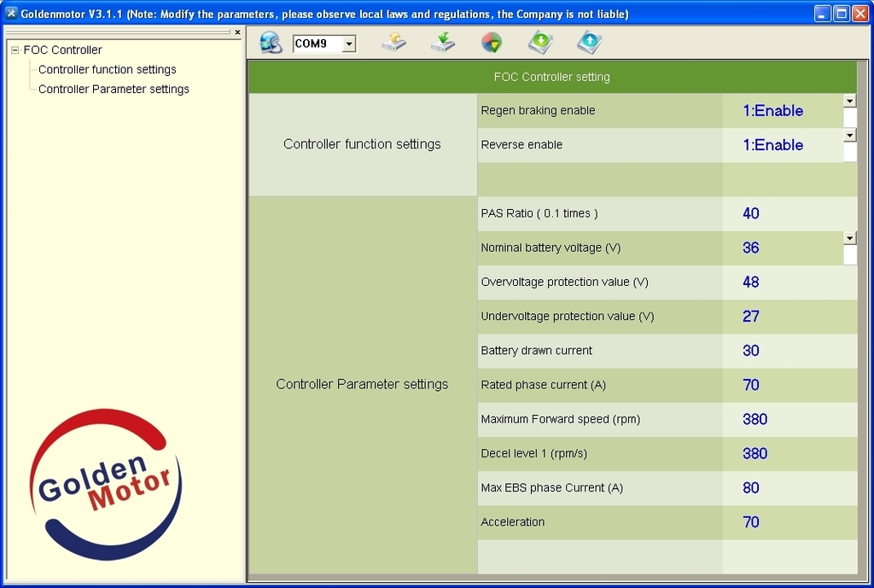The width and height of the screenshot is (874, 588).
Task: Click the blue upload arrow book icon
Action: [589, 43]
